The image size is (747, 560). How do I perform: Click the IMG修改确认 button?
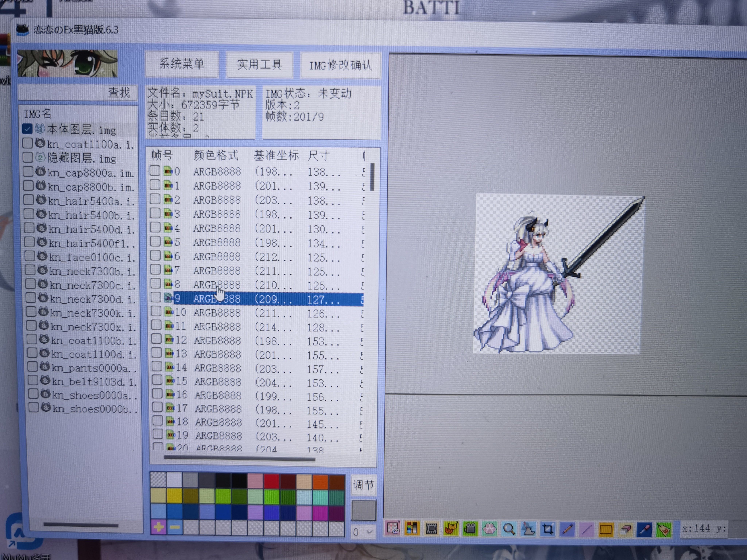[x=340, y=65]
